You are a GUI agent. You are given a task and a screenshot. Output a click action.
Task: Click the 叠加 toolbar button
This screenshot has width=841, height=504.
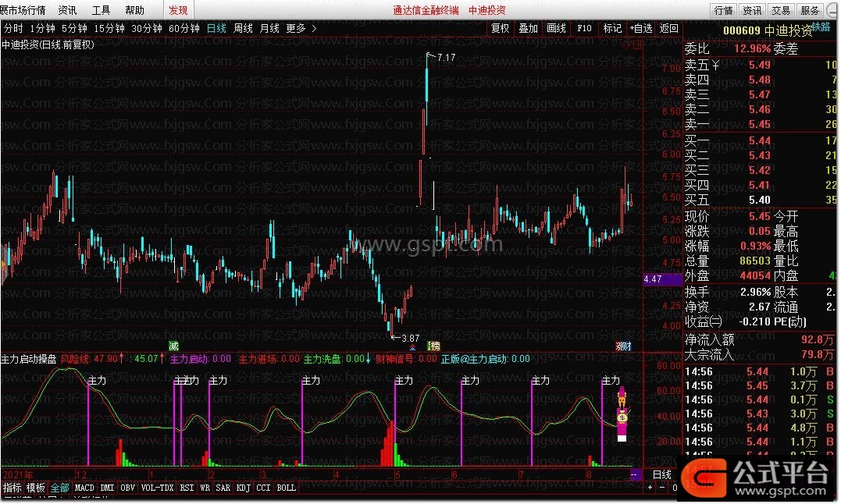pyautogui.click(x=529, y=28)
